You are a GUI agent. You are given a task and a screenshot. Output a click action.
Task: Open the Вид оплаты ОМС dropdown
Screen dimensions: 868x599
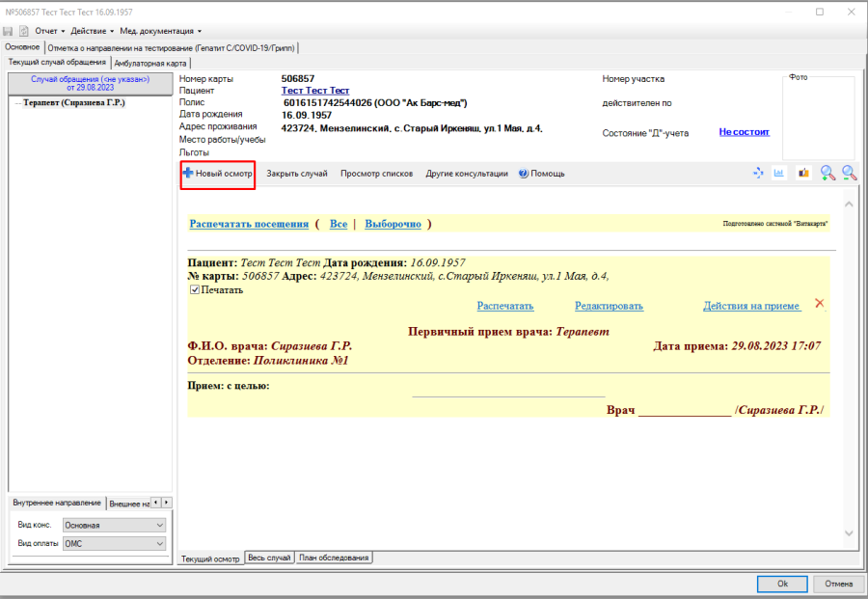pyautogui.click(x=114, y=544)
